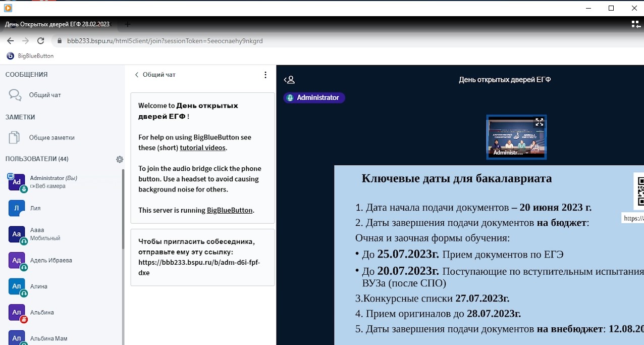Open a new tab with plus icon

[128, 24]
